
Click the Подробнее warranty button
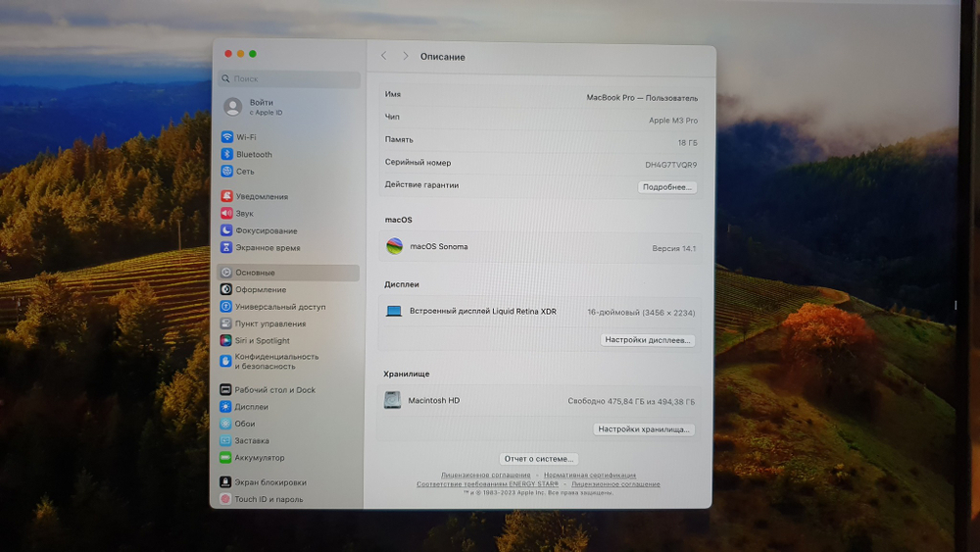pyautogui.click(x=666, y=187)
